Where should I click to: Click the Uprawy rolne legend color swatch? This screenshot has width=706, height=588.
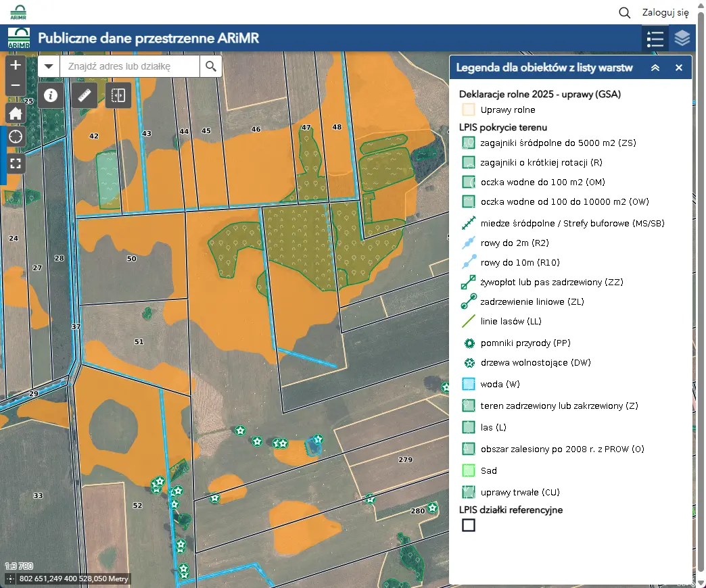(x=469, y=109)
